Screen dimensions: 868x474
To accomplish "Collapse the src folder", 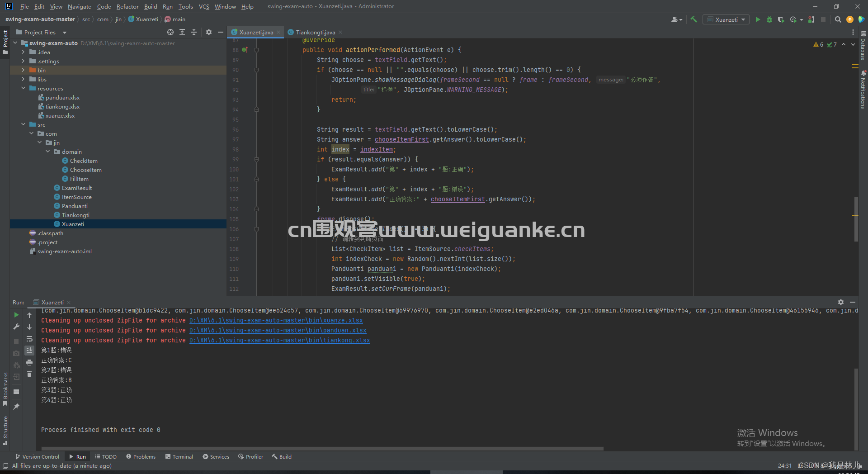I will (23, 124).
